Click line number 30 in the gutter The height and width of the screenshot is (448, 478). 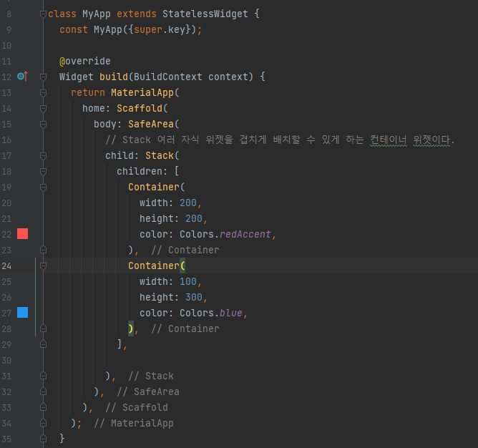tap(6, 361)
